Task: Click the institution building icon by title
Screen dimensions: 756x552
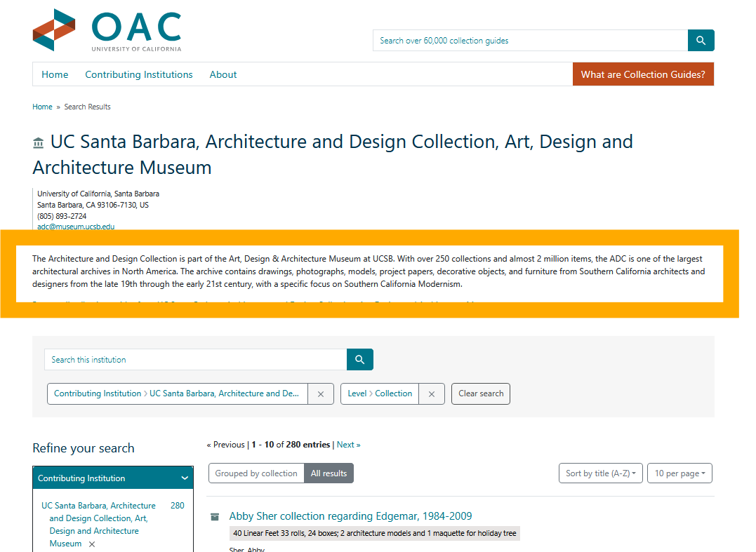Action: [38, 142]
